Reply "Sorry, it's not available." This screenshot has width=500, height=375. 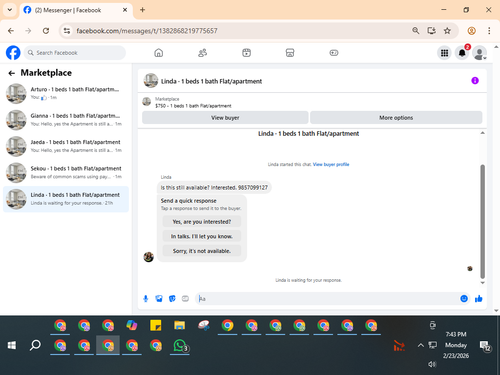(x=202, y=251)
